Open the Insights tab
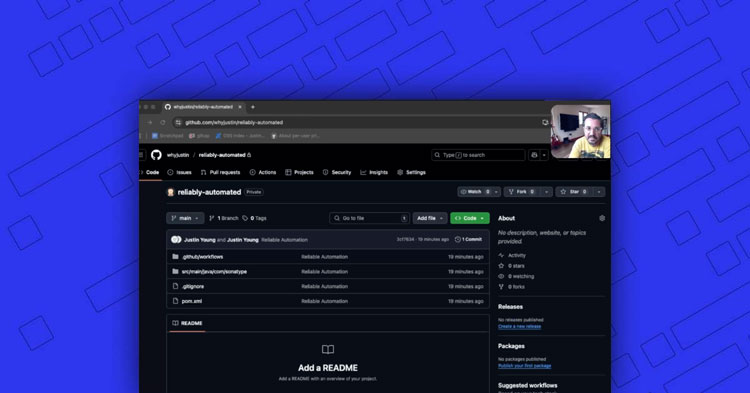 [x=374, y=172]
